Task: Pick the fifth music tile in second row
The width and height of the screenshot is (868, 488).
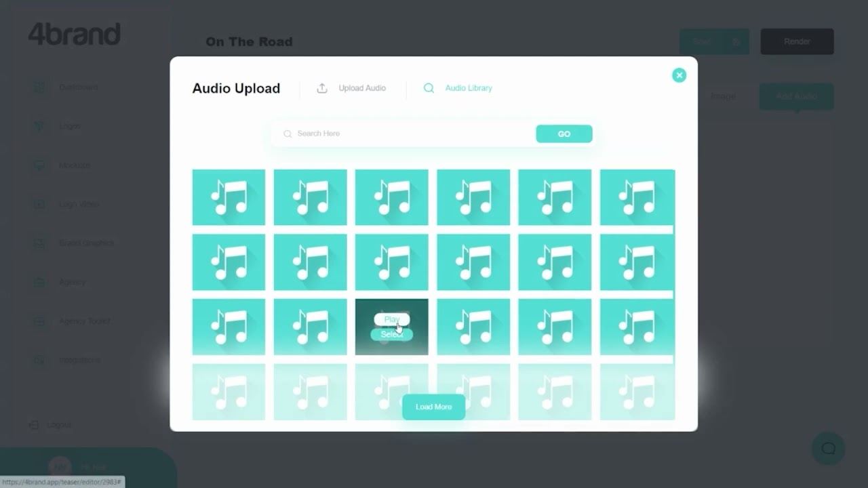Action: pyautogui.click(x=555, y=262)
